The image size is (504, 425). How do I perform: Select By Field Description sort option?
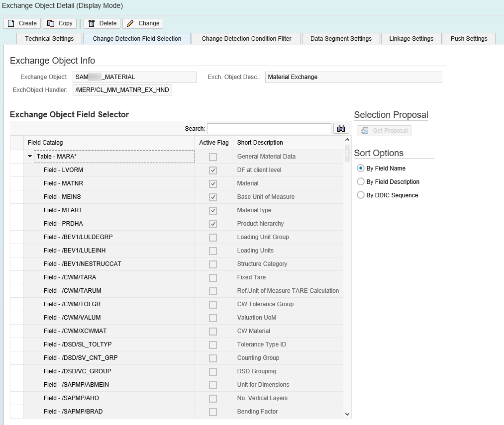[x=361, y=182]
